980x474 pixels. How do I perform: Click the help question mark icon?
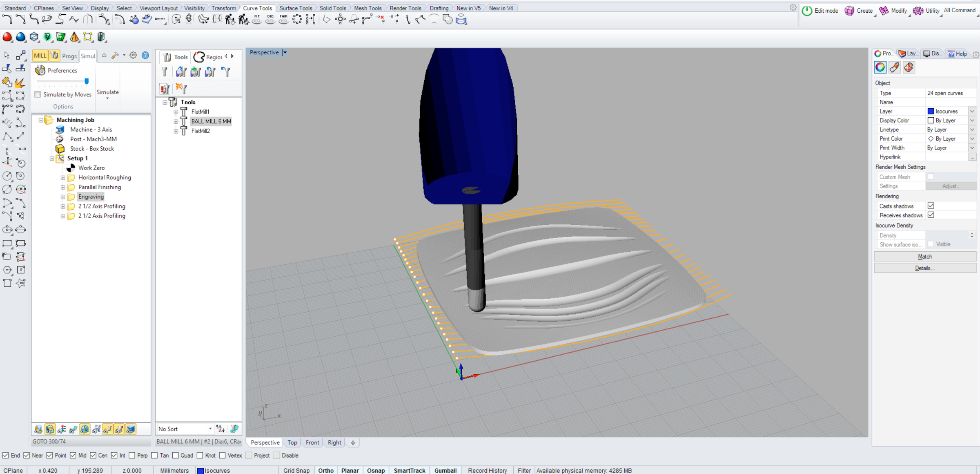[x=145, y=55]
